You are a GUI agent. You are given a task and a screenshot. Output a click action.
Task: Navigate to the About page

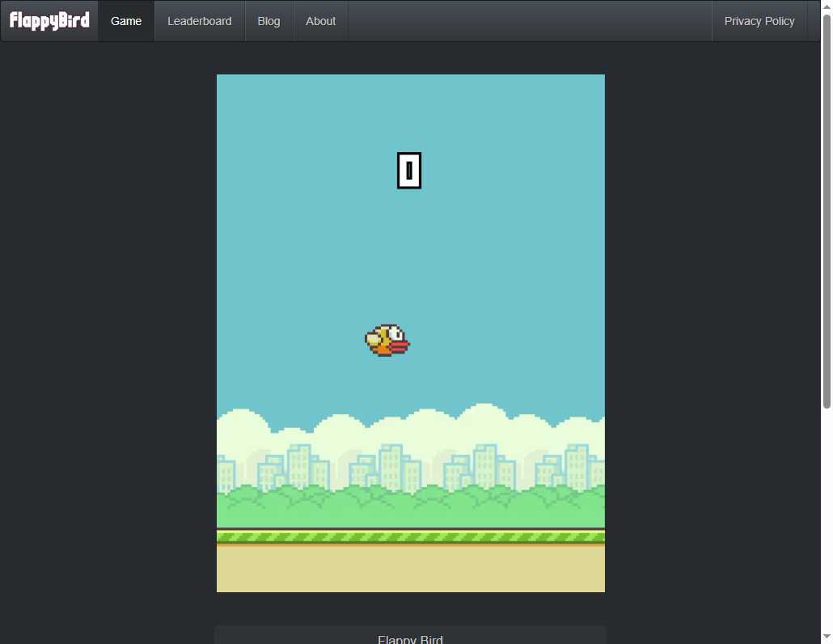click(x=320, y=21)
